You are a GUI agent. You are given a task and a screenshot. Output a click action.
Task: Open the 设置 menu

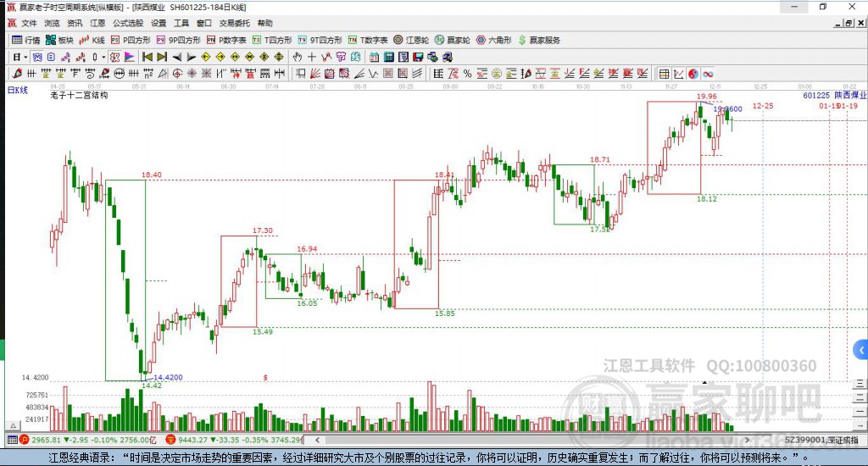pyautogui.click(x=159, y=23)
